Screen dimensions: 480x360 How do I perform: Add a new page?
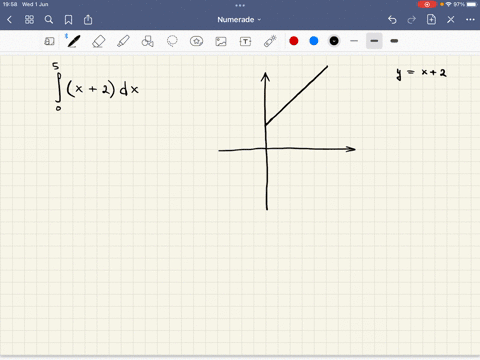[431, 19]
